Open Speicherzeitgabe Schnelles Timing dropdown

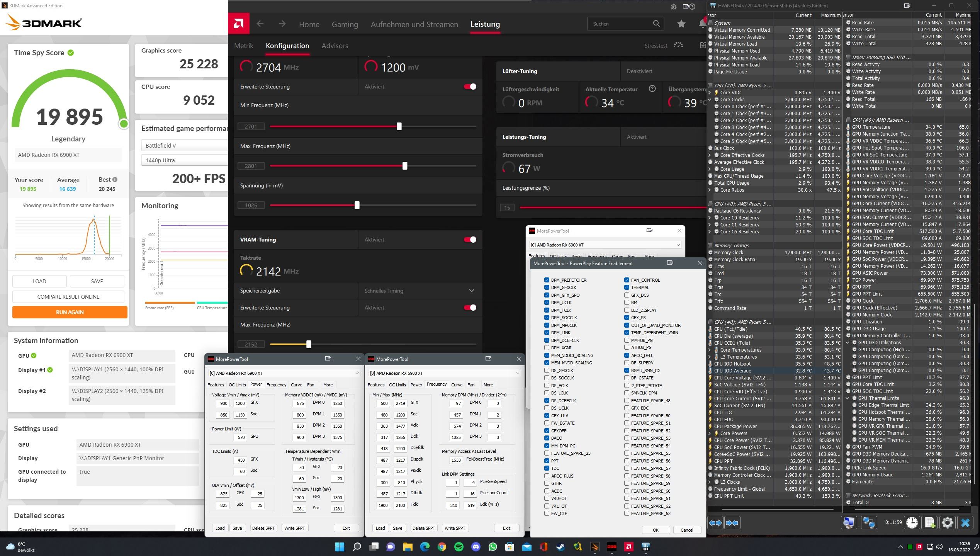click(x=420, y=291)
